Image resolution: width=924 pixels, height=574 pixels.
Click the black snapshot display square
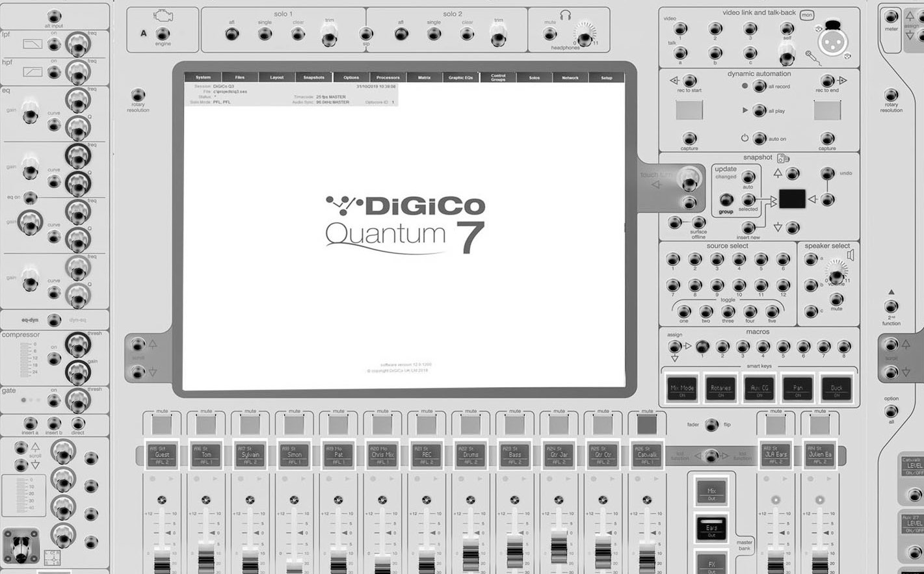(792, 199)
